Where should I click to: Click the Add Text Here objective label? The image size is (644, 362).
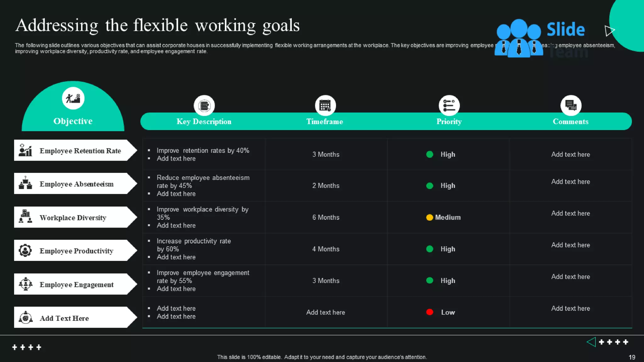64,318
